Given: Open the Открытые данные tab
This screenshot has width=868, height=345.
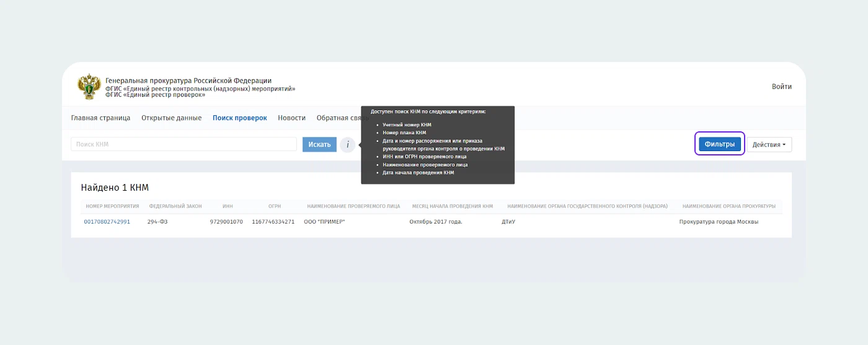Looking at the screenshot, I should click(171, 118).
